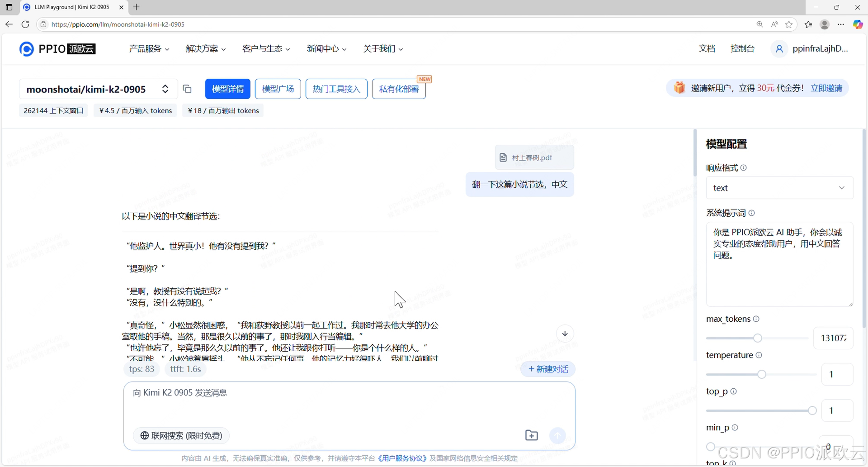Toggle 联网搜索 (限时免费) web search
The height and width of the screenshot is (467, 868).
tap(181, 436)
